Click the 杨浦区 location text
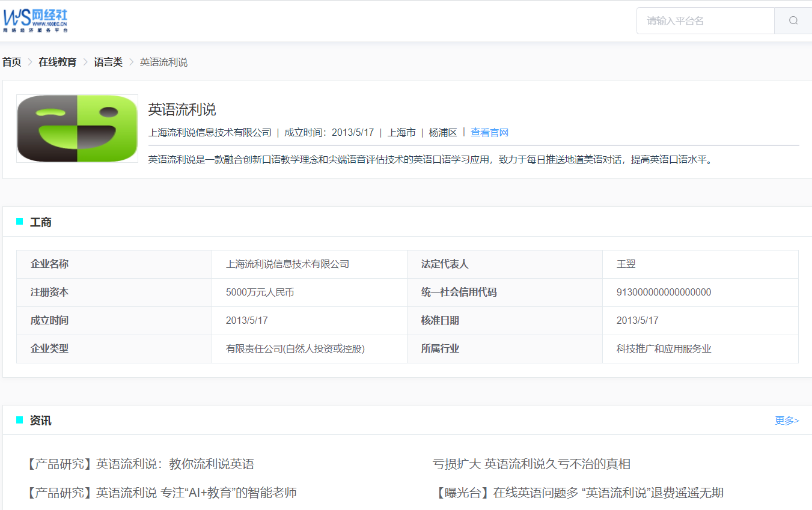The width and height of the screenshot is (812, 510). pos(443,132)
